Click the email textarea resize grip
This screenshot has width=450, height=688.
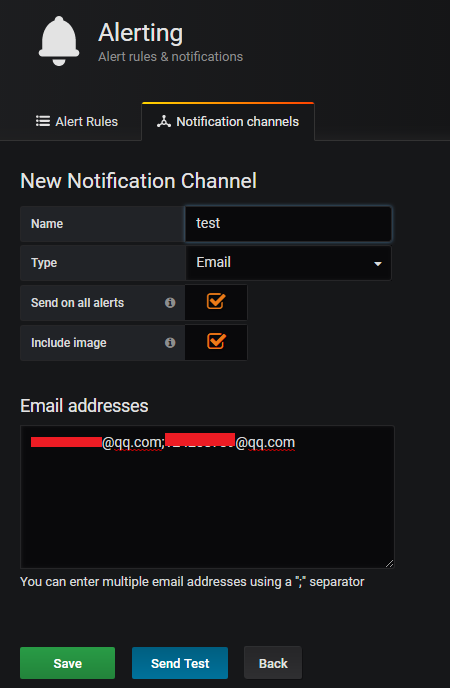(389, 564)
